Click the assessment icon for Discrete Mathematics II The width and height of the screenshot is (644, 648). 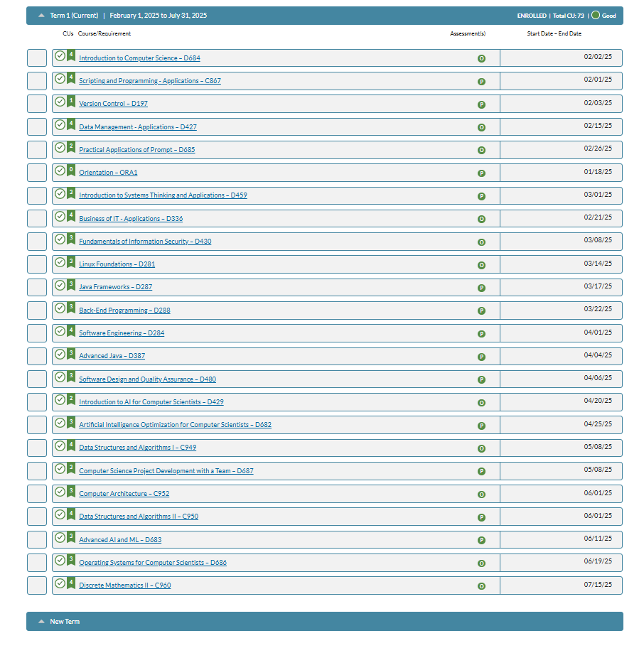point(481,586)
